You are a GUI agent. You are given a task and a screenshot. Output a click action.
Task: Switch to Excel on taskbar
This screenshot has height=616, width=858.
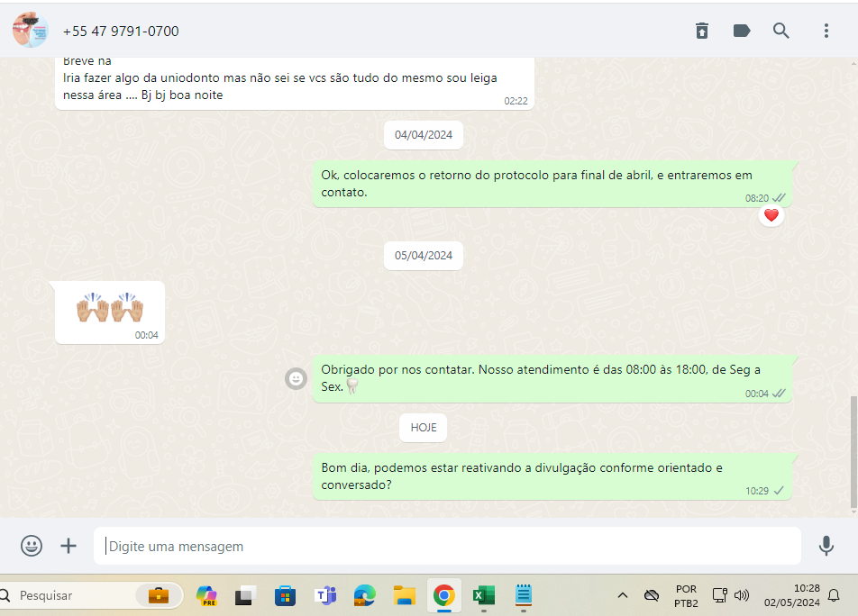pyautogui.click(x=484, y=595)
